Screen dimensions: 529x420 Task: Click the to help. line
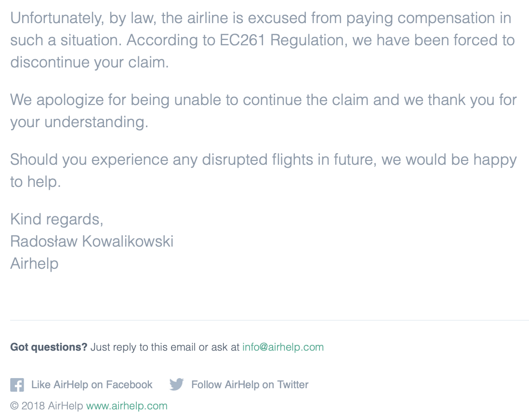(x=35, y=182)
